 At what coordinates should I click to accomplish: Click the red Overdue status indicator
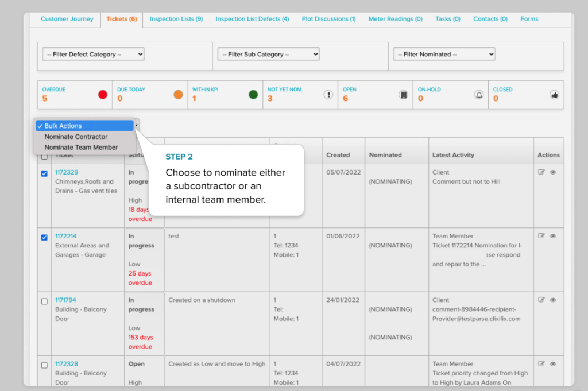(x=103, y=95)
